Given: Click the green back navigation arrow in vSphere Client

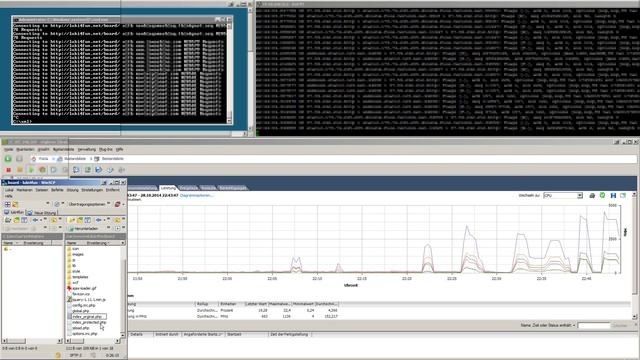Looking at the screenshot, I should [8, 158].
